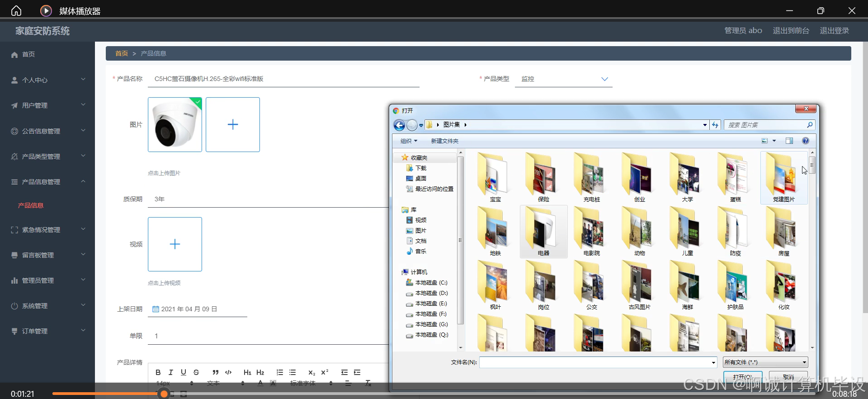The image size is (868, 399).
Task: Clear text formatting in the editor
Action: click(x=368, y=383)
